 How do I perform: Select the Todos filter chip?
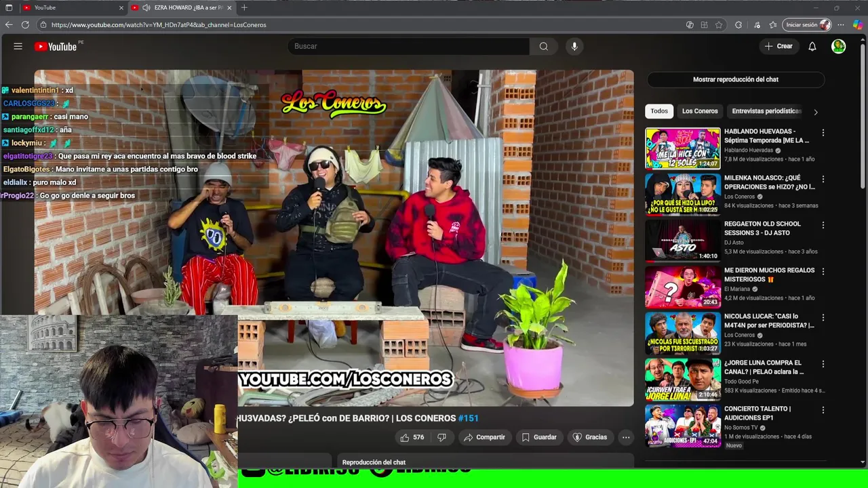point(659,111)
